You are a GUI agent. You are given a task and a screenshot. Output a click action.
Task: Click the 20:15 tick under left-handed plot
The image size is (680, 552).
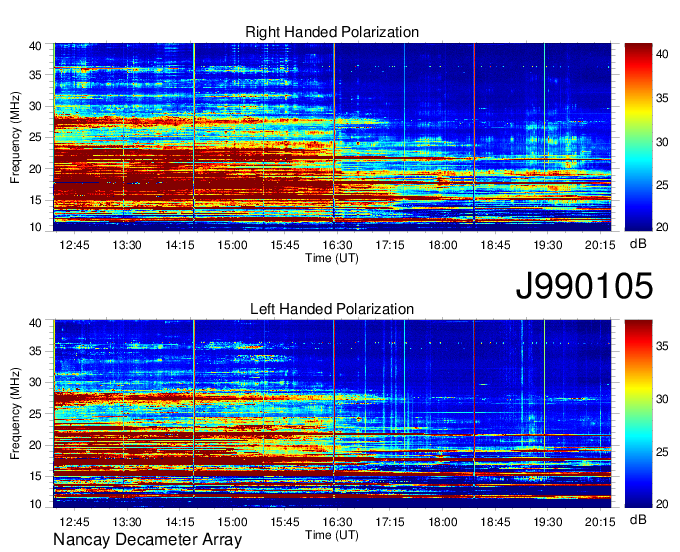pyautogui.click(x=600, y=522)
